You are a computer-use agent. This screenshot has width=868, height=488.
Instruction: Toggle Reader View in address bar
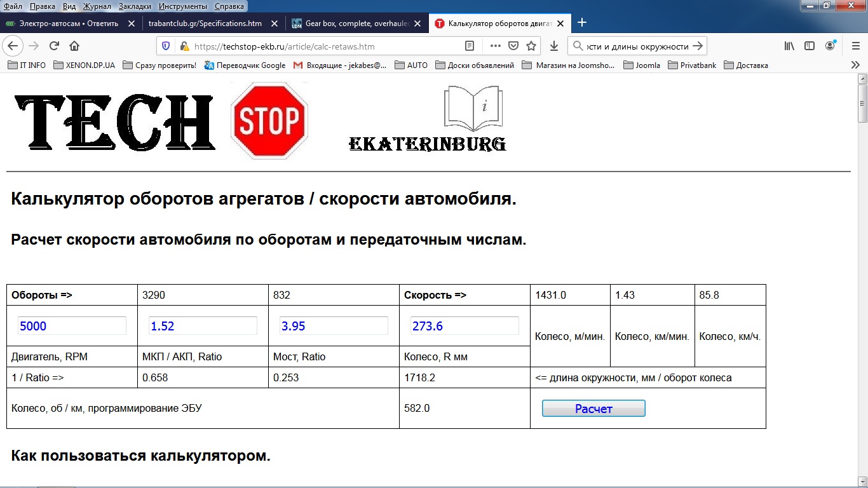click(x=470, y=46)
